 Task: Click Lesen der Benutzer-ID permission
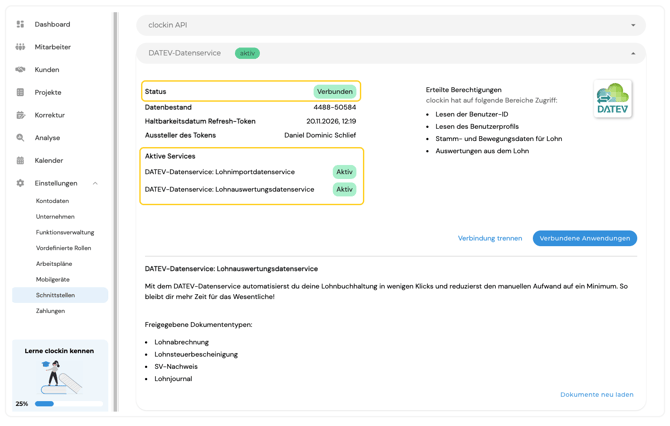pos(472,114)
